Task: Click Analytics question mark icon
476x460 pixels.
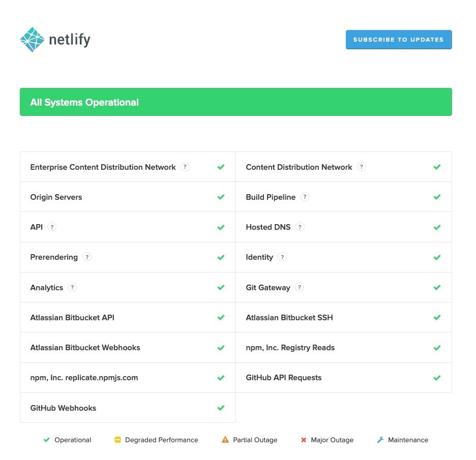Action: click(72, 287)
